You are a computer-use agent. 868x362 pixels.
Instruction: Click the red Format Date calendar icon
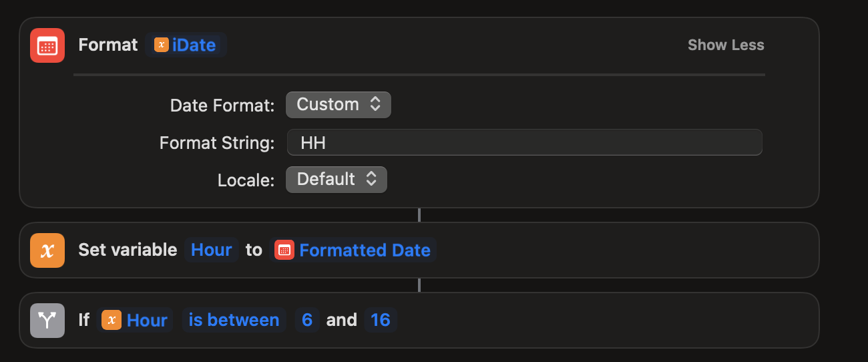[47, 45]
